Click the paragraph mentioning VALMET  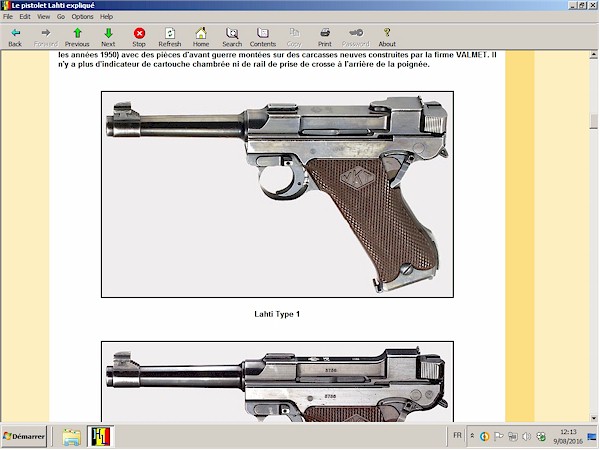277,59
